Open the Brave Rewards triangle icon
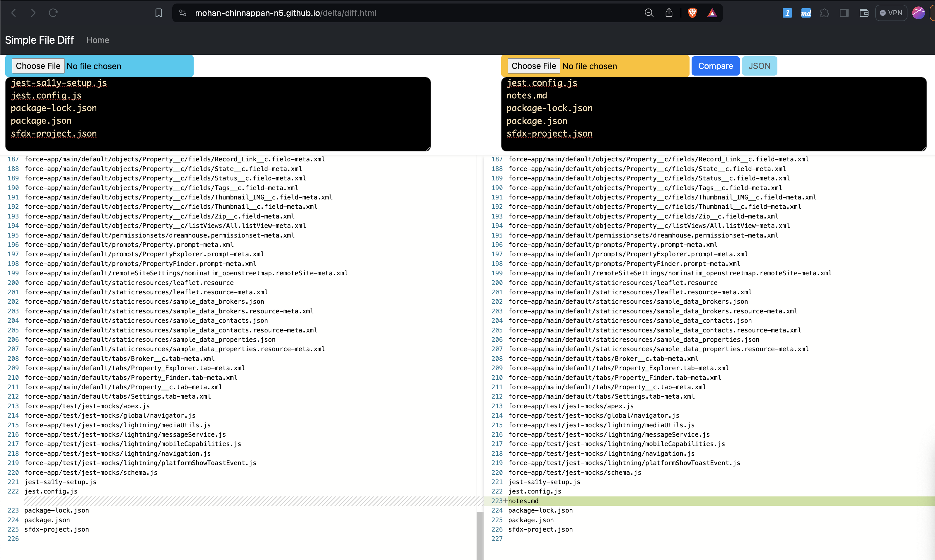The height and width of the screenshot is (560, 935). pyautogui.click(x=712, y=13)
